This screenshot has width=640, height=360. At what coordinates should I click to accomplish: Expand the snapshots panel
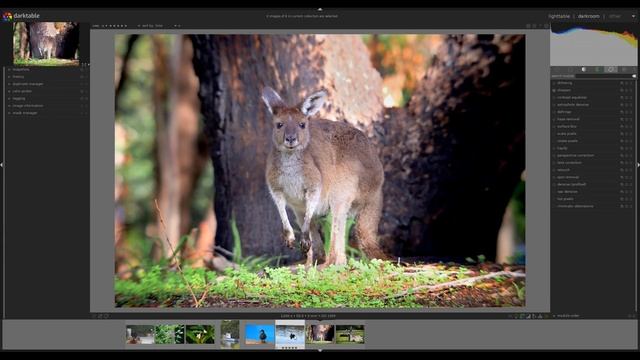pyautogui.click(x=21, y=70)
